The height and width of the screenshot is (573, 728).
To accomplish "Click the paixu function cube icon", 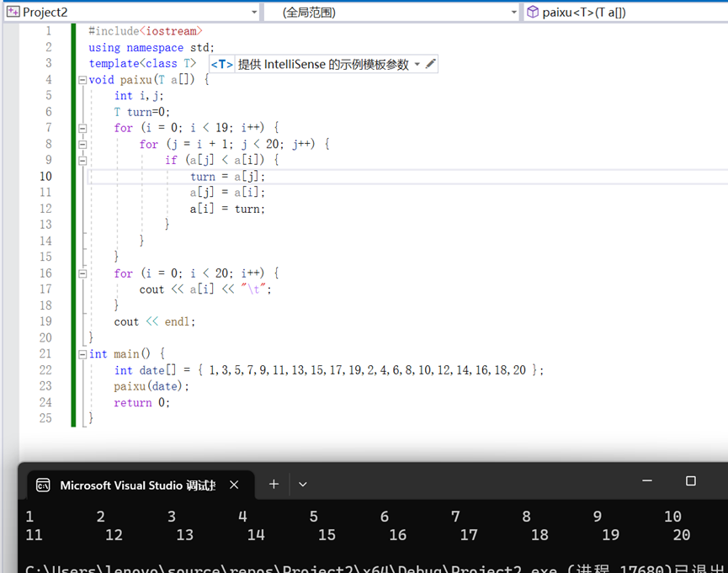I will 533,12.
